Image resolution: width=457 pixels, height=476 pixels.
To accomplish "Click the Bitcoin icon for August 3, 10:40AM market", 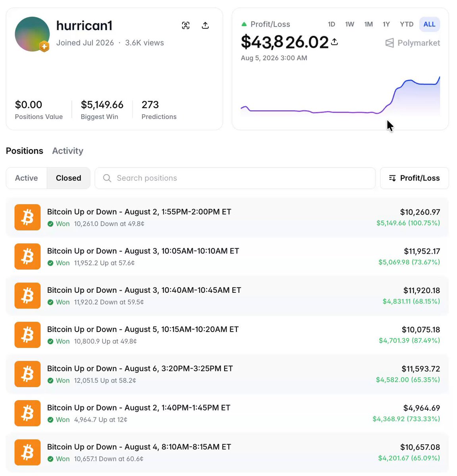I will point(27,296).
